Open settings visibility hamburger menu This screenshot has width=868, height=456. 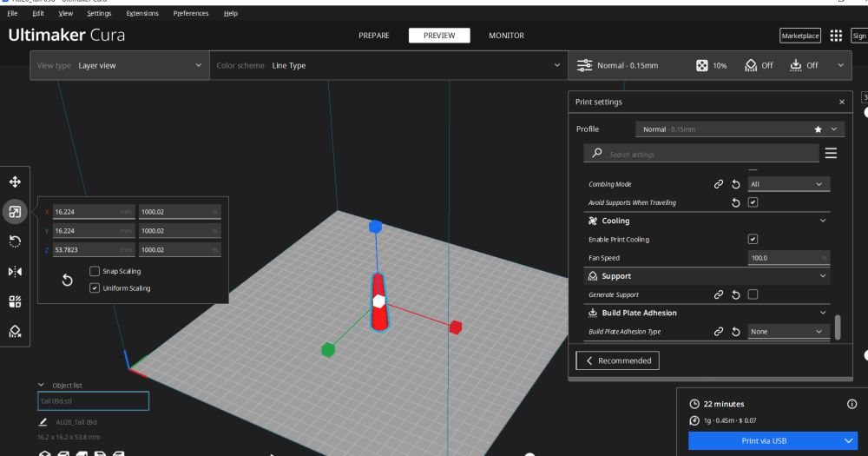pyautogui.click(x=831, y=153)
